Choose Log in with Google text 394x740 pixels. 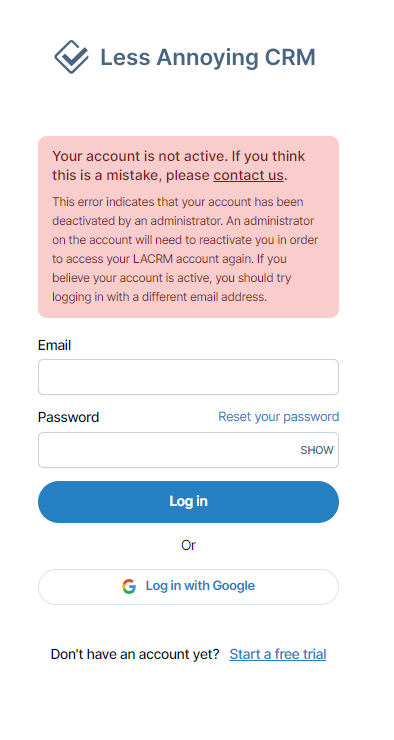pyautogui.click(x=200, y=586)
